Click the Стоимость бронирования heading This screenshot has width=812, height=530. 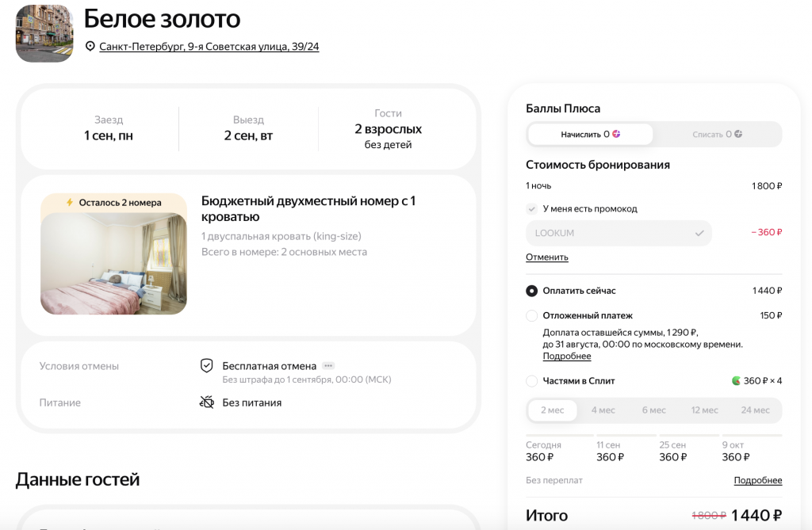click(598, 165)
